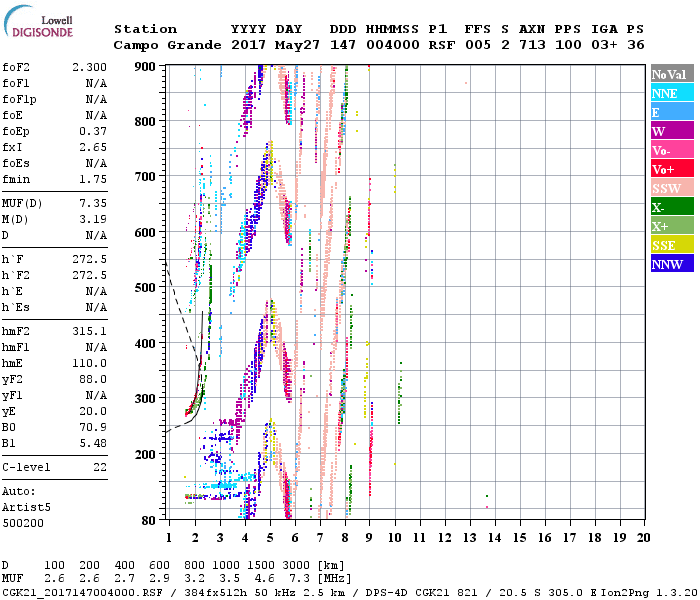Viewport: 700px width, 600px height.
Task: Select the X- dark green legend entry
Action: pyautogui.click(x=672, y=207)
